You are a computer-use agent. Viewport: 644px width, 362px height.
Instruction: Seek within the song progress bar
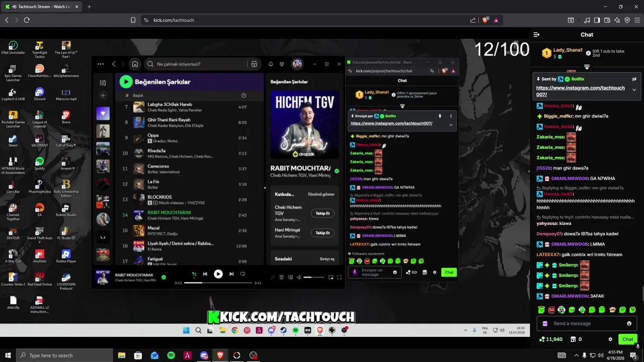click(218, 283)
